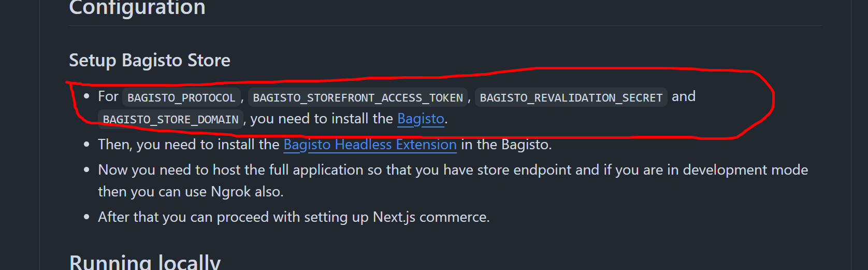Viewport: 868px width, 270px height.
Task: Open the Bagisto Headless Extension link
Action: pyautogui.click(x=370, y=145)
